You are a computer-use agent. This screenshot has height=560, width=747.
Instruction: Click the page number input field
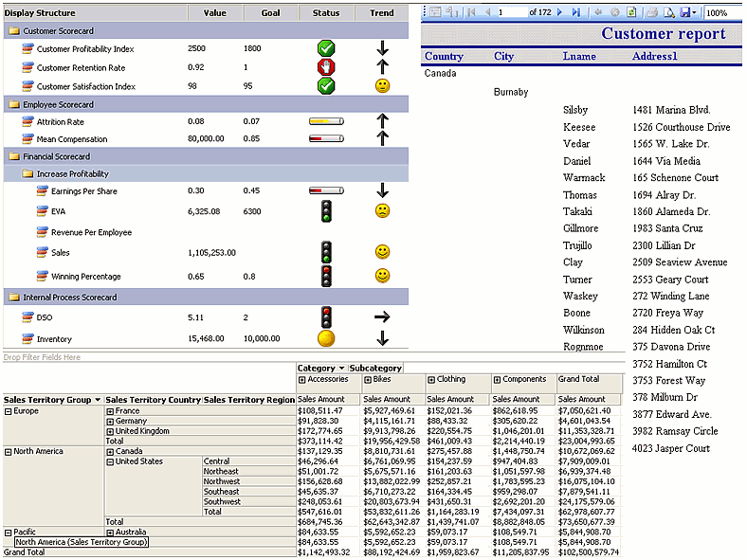pos(510,12)
